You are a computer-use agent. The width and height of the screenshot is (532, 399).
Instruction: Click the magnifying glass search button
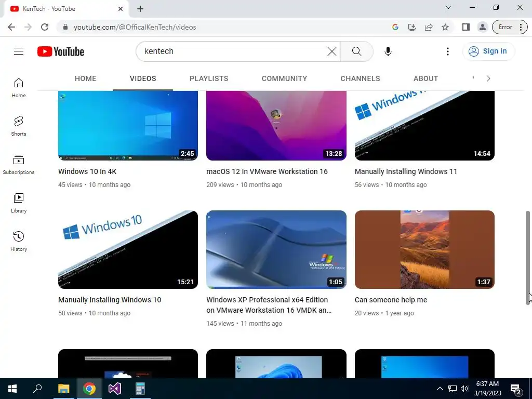click(x=356, y=51)
